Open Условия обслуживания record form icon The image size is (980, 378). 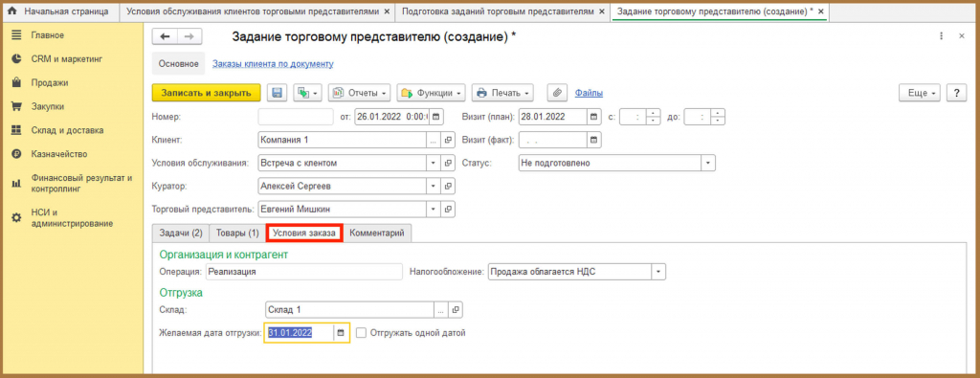point(448,163)
